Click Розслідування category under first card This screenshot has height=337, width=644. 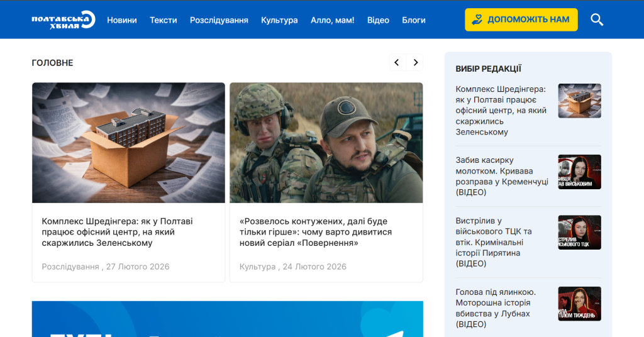(x=70, y=267)
